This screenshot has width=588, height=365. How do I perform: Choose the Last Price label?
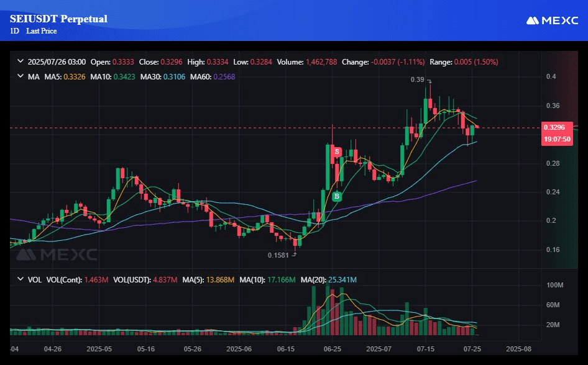[x=41, y=31]
